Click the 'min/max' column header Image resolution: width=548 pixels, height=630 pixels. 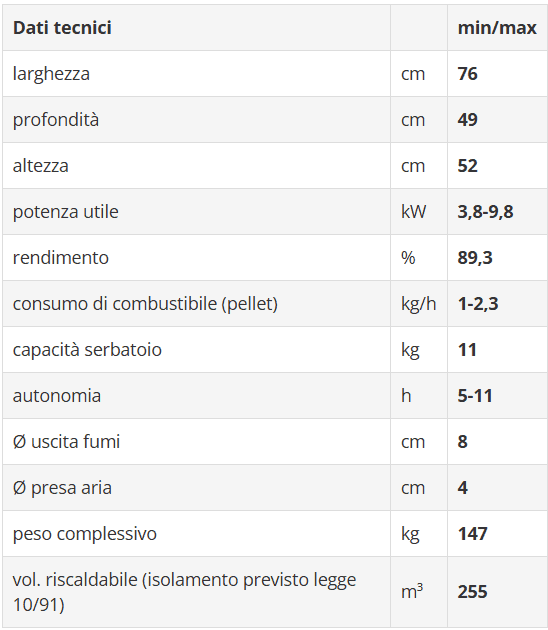pos(497,28)
